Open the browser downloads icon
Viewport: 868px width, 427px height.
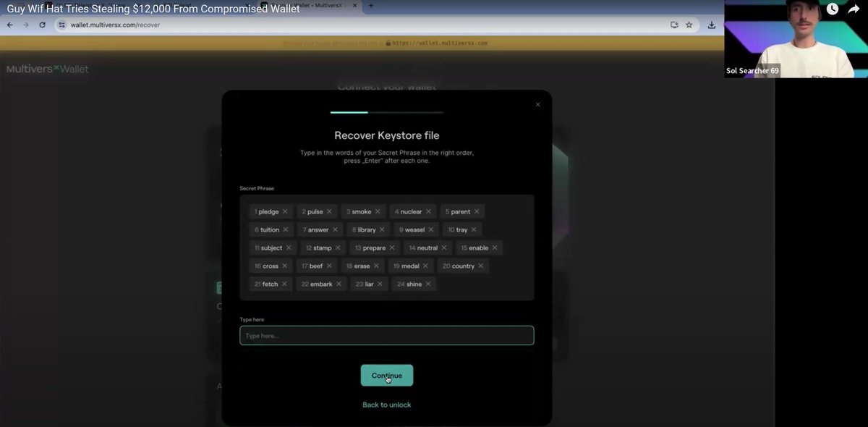pos(712,25)
